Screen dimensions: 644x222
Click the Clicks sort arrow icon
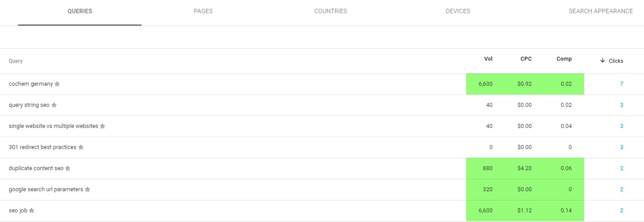(x=603, y=61)
